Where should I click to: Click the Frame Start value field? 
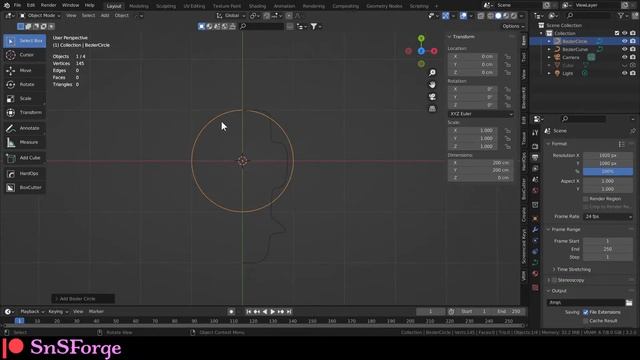point(608,241)
